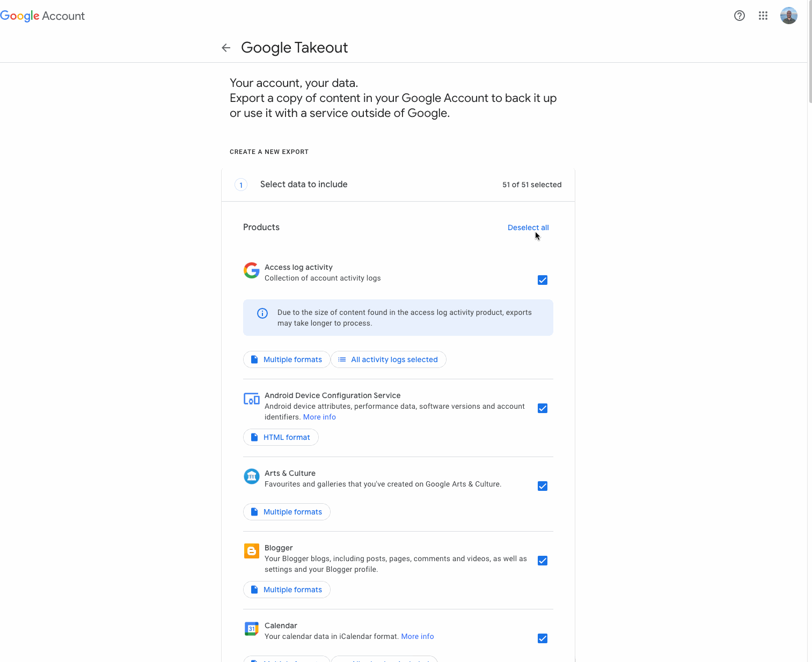Uncheck Arts & Culture checkbox
Image resolution: width=812 pixels, height=662 pixels.
coord(543,486)
